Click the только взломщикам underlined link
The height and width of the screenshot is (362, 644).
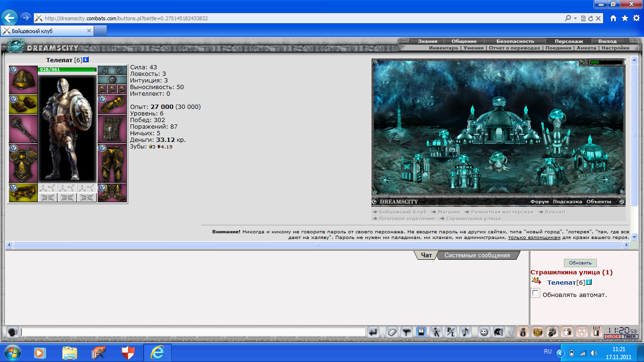pos(534,238)
